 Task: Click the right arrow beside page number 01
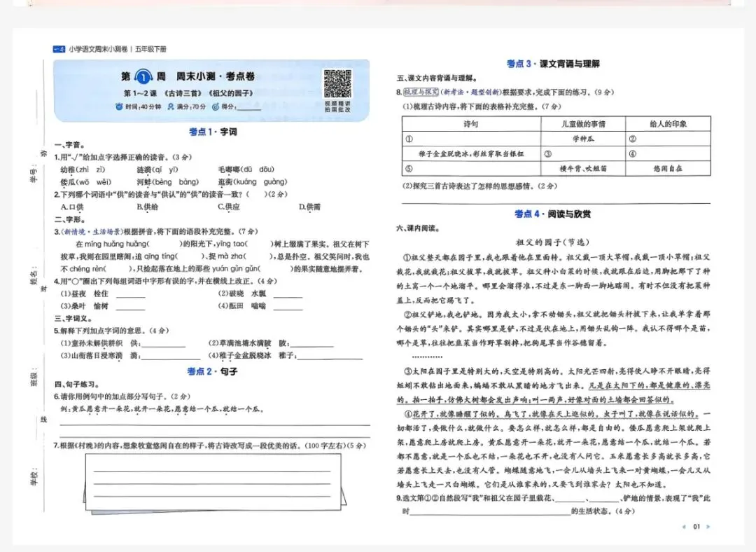pyautogui.click(x=708, y=526)
